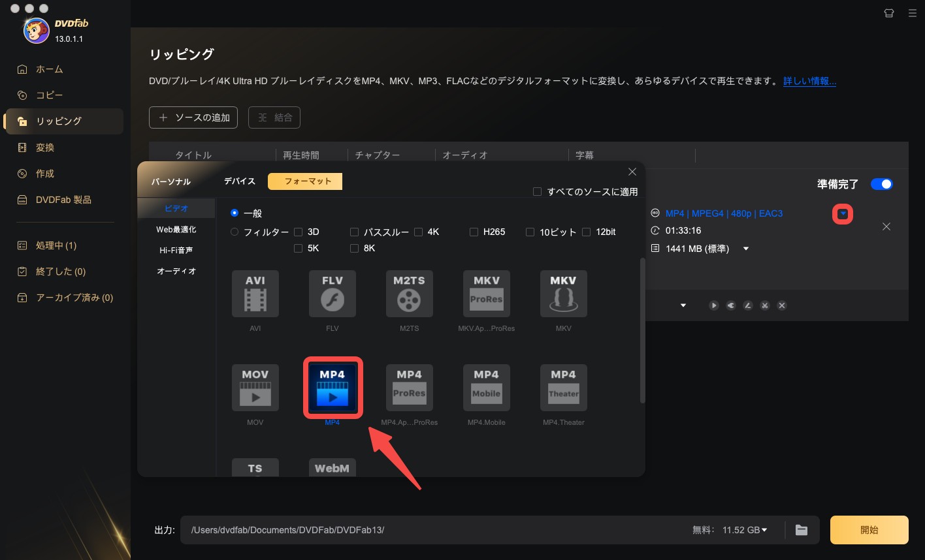The height and width of the screenshot is (560, 925).
Task: Select the MP4.Theater format icon
Action: pos(564,388)
